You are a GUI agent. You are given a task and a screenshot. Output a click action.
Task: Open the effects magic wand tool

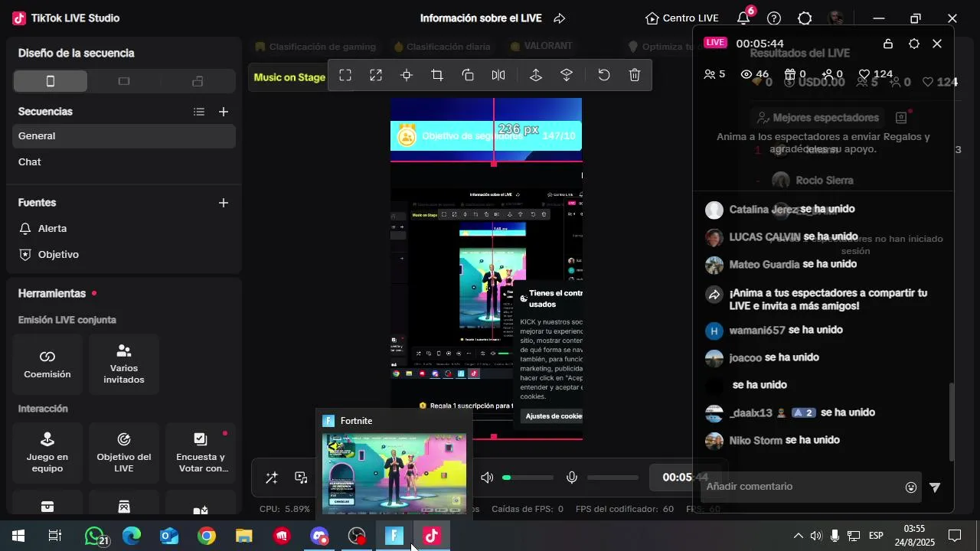coord(271,478)
